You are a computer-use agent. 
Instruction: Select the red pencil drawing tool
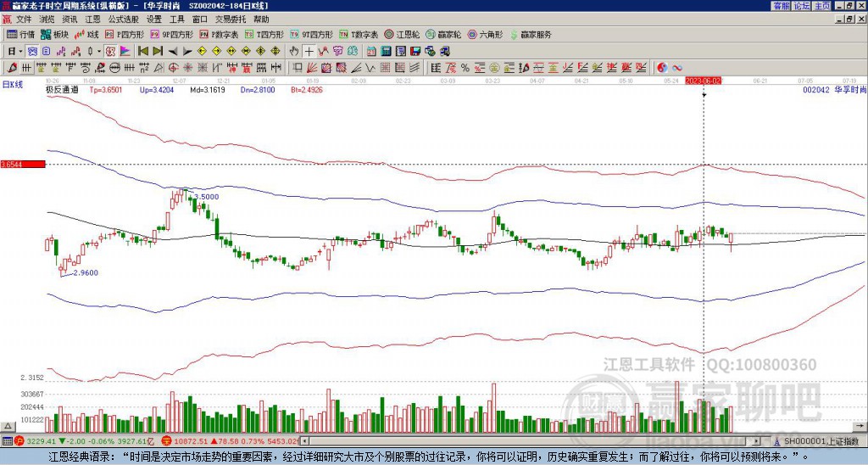(x=12, y=68)
